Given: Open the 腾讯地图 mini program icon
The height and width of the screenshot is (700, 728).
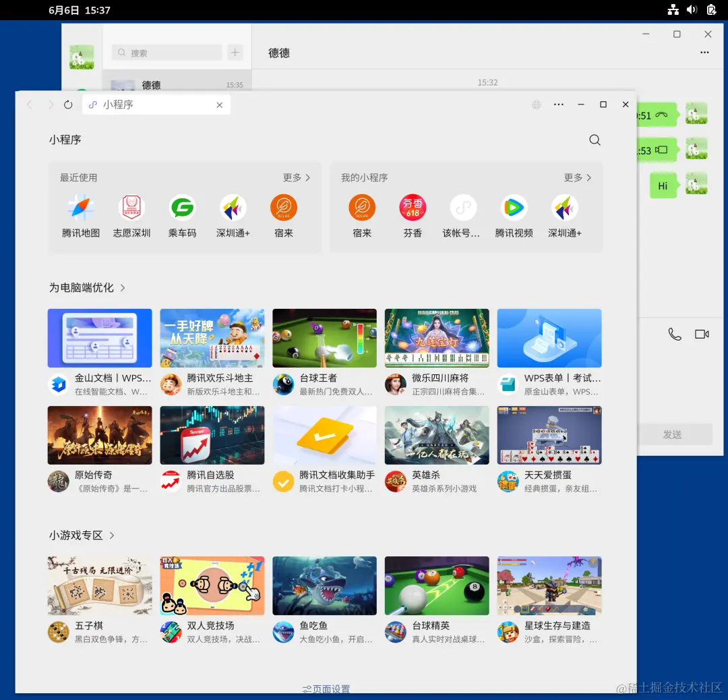Looking at the screenshot, I should coord(81,207).
